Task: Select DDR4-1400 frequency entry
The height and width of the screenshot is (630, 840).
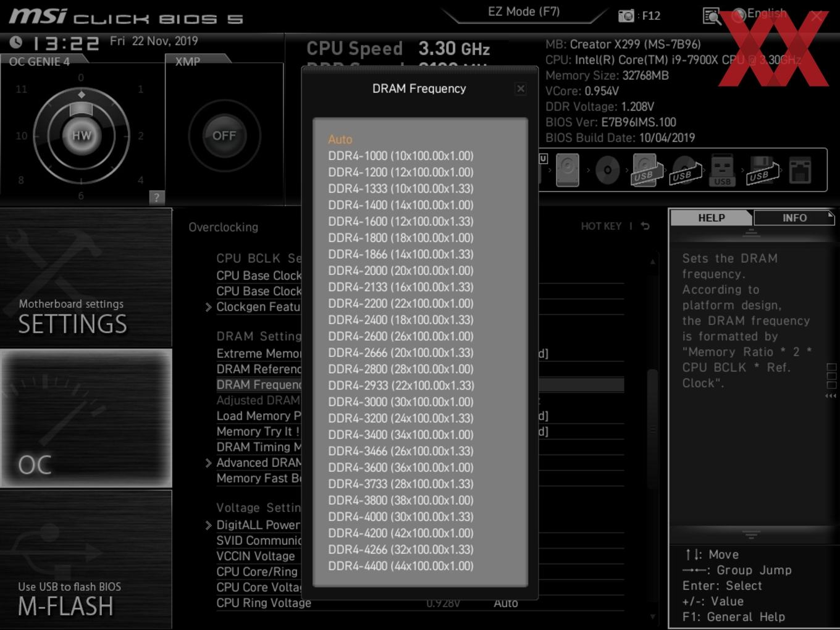Action: pyautogui.click(x=401, y=205)
